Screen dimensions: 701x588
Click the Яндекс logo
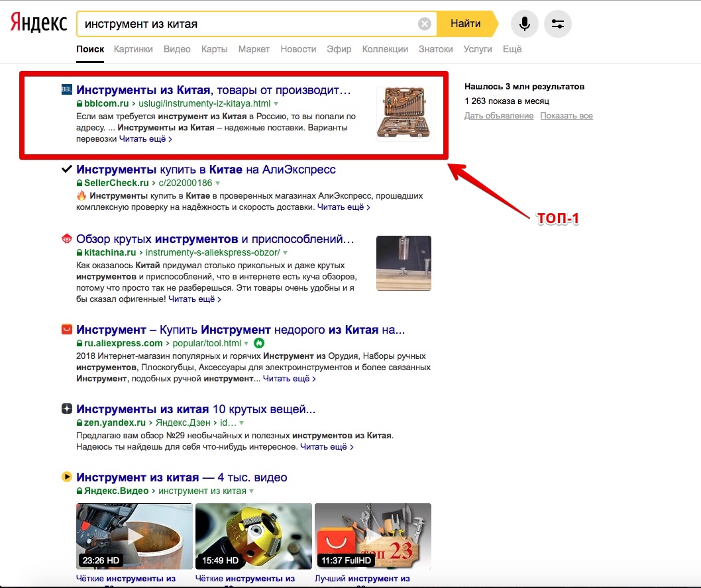click(x=38, y=23)
